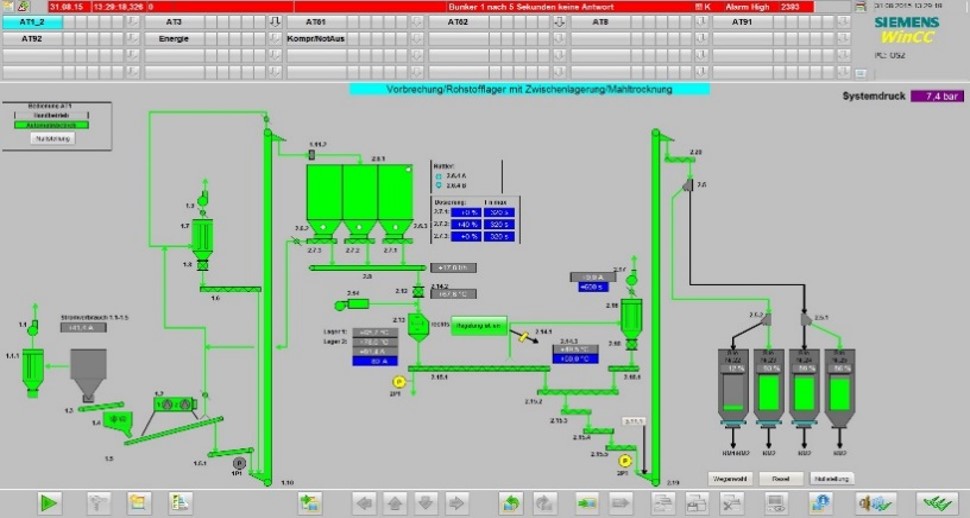Click the yellow flap symbol 2.14.1
The height and width of the screenshot is (518, 970).
click(x=523, y=337)
